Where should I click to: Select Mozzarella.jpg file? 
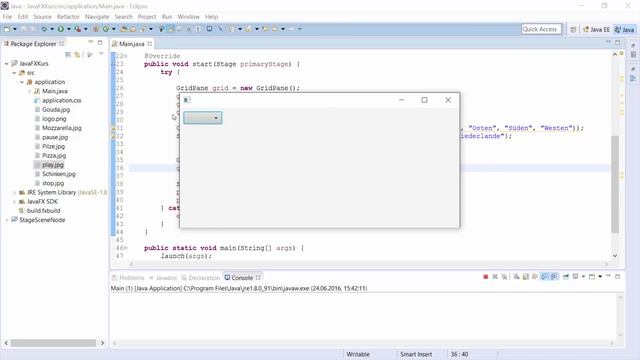click(62, 128)
